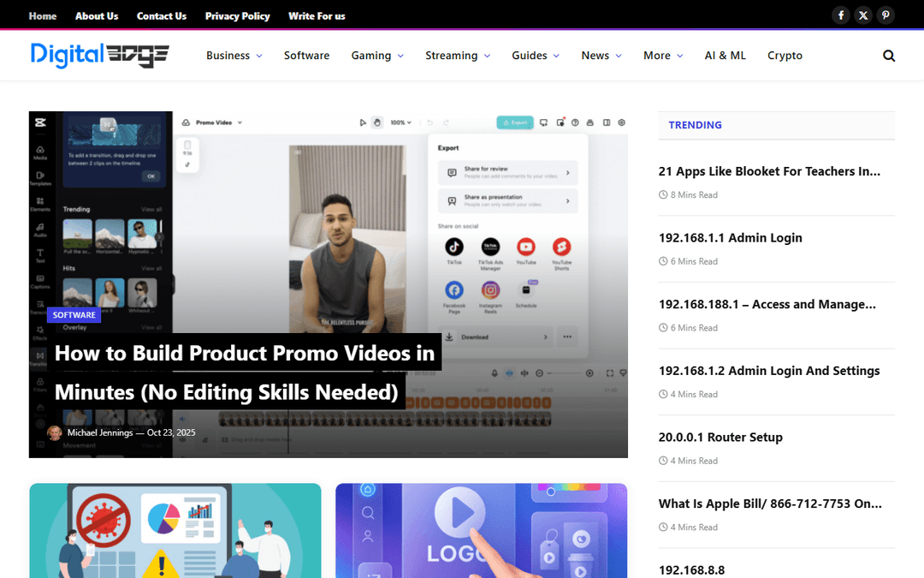Open 20.0.0.1 Router Setup article
This screenshot has height=578, width=924.
720,437
